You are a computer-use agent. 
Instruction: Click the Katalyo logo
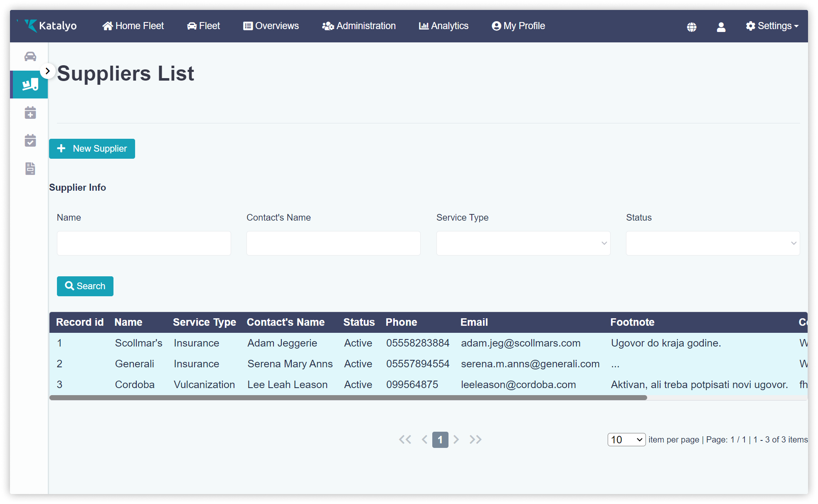pos(50,26)
